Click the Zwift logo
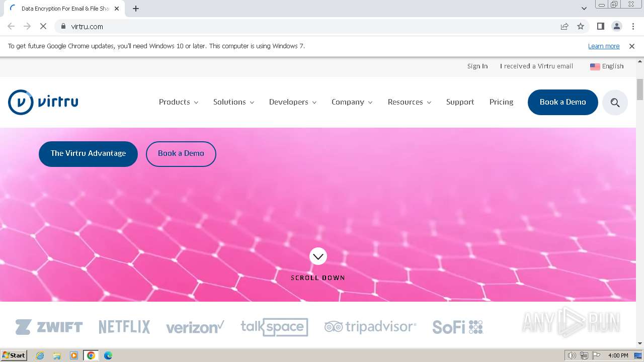This screenshot has width=644, height=362. pyautogui.click(x=49, y=327)
